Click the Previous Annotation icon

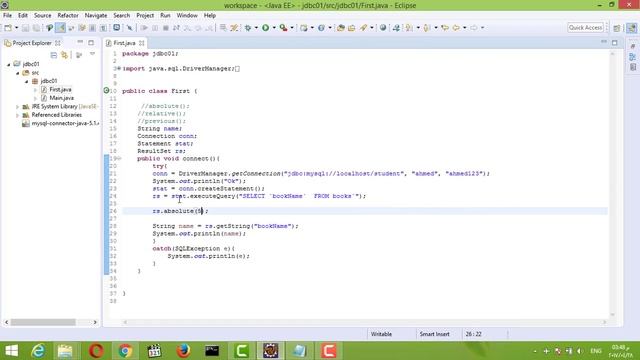(427, 28)
